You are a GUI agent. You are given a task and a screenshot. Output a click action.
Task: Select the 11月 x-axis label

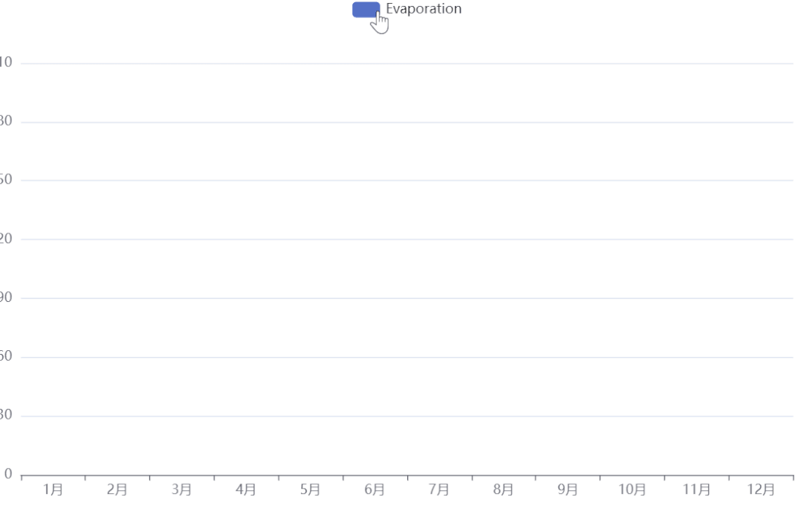tap(696, 489)
